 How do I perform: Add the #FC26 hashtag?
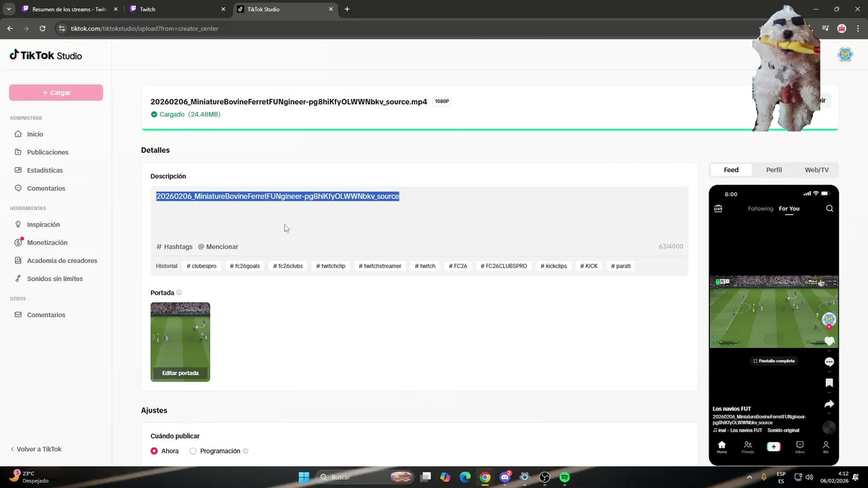coord(458,266)
